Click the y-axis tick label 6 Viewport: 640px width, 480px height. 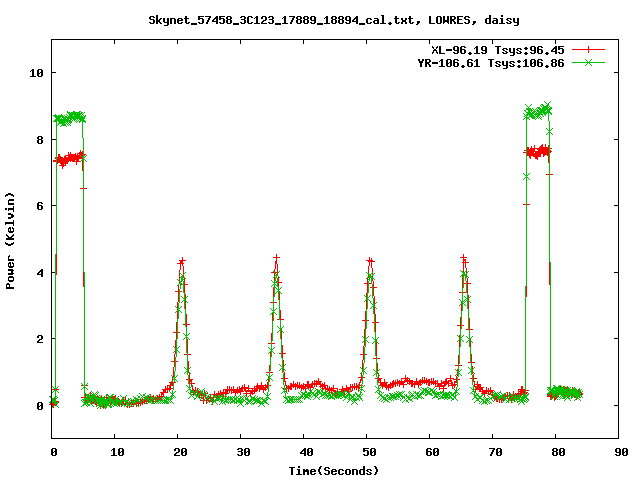40,206
